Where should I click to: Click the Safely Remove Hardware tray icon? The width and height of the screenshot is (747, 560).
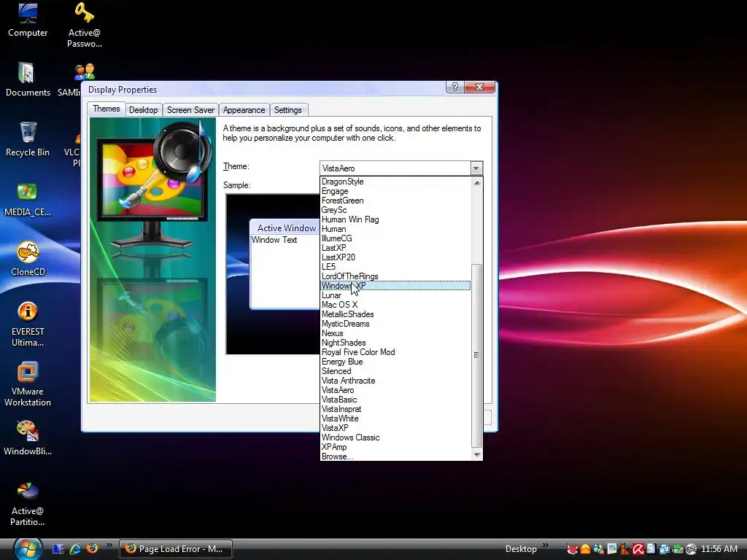tap(678, 549)
